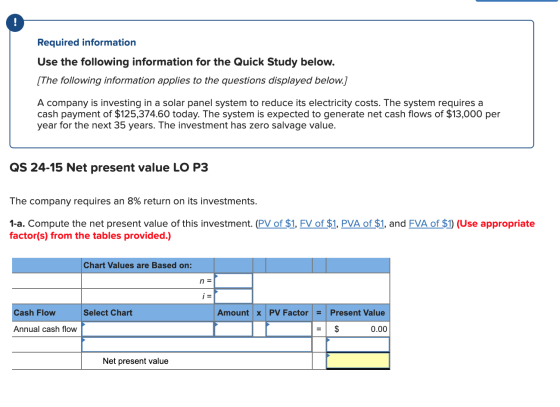Open Select Chart dropdown for Annual cash flow
Viewport: 560px width, 407px height.
tap(148, 329)
